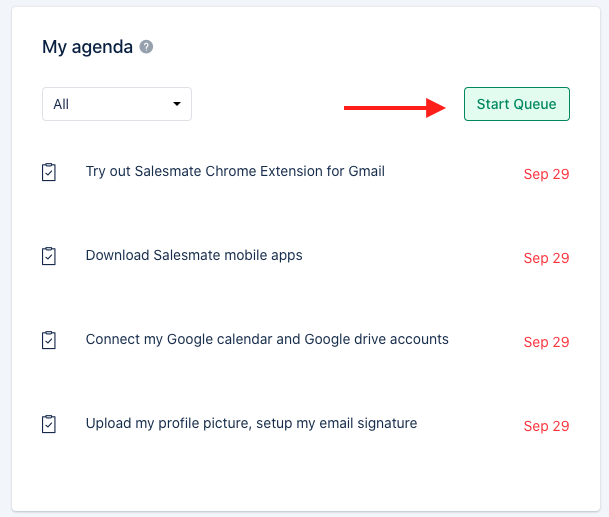This screenshot has height=517, width=609.
Task: Click Sep 29 date on mobile apps task
Action: (x=546, y=258)
